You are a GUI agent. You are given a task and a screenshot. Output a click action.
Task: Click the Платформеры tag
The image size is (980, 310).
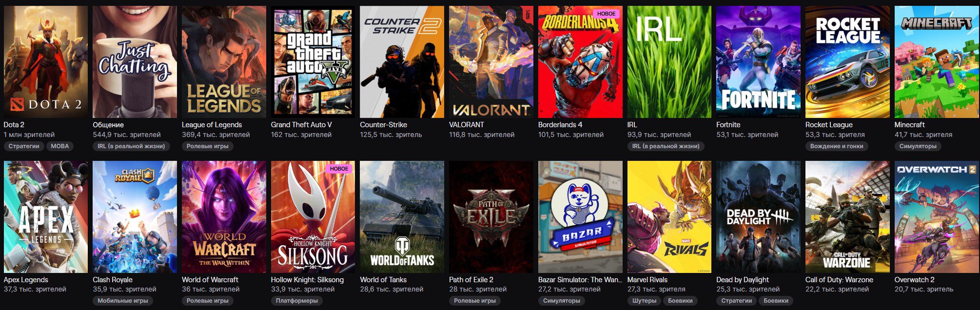pos(297,301)
